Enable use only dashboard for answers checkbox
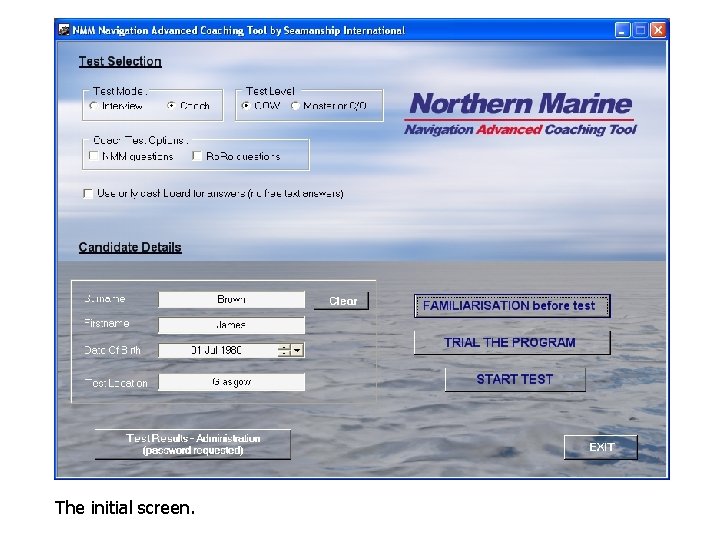This screenshot has width=720, height=540. tap(88, 193)
